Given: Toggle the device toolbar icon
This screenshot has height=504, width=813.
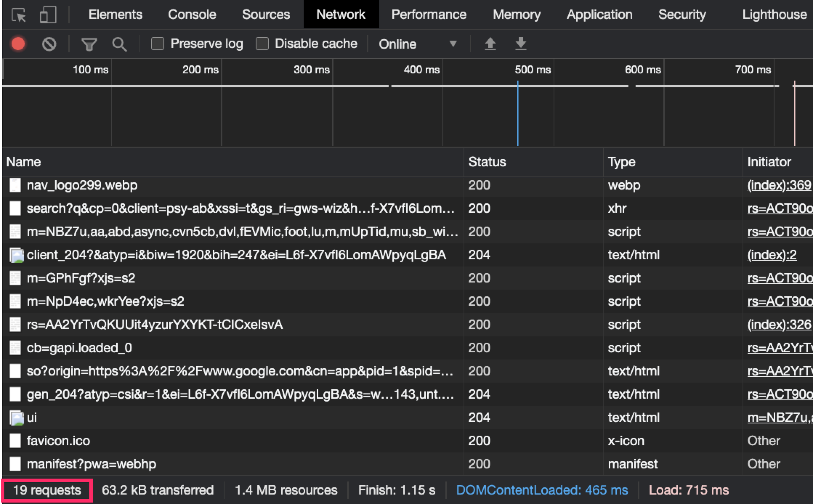Looking at the screenshot, I should tap(48, 15).
